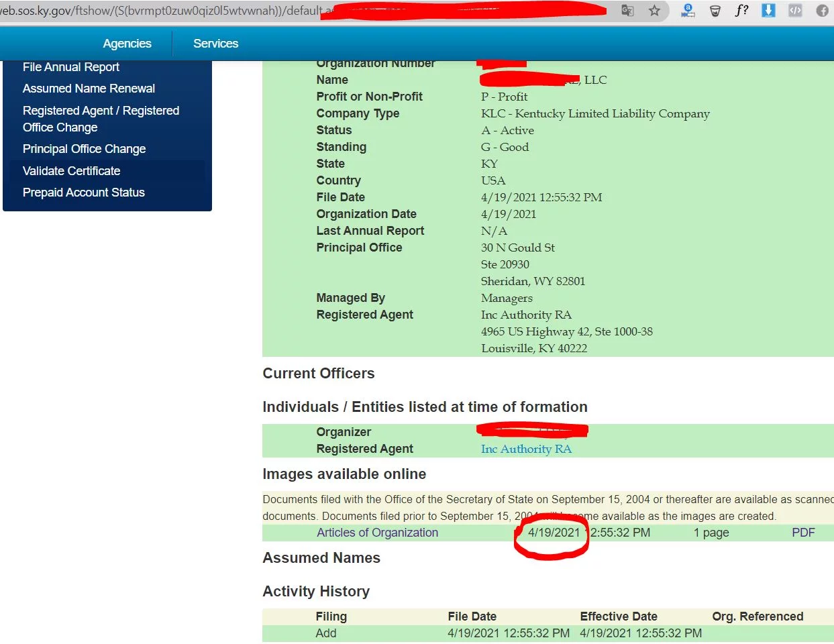Click Principal Office Change link
The height and width of the screenshot is (644, 834).
84,149
